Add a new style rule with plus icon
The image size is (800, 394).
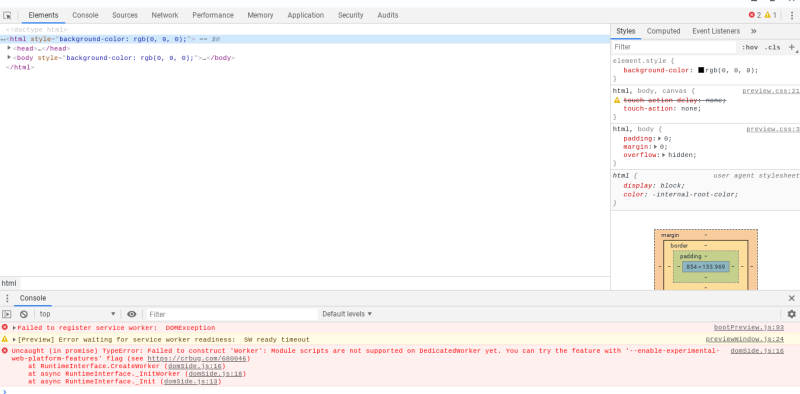tap(792, 47)
